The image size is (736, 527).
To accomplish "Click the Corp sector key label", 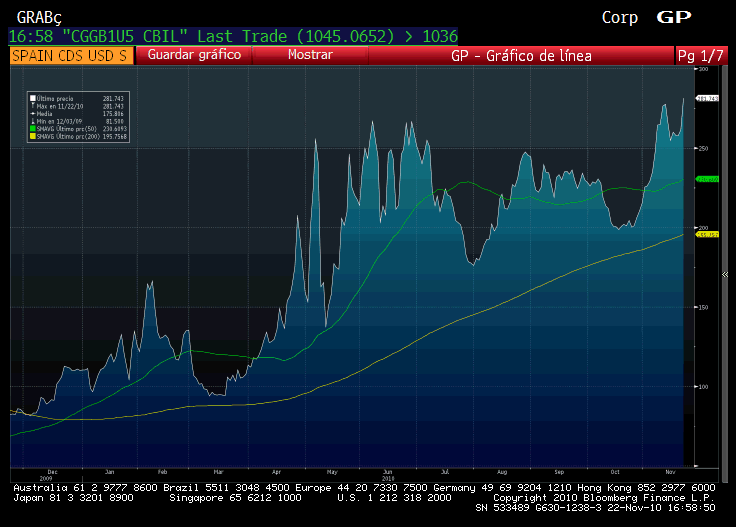I will pyautogui.click(x=620, y=17).
